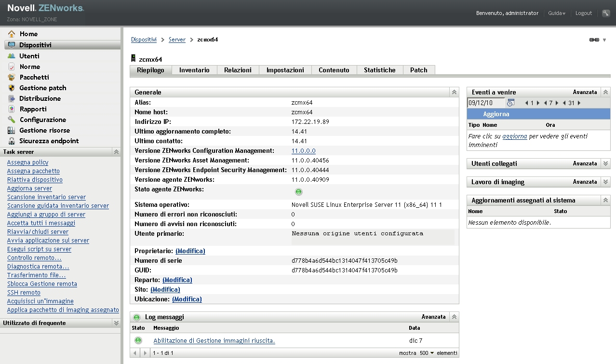The image size is (616, 364).
Task: Open the Home section via house icon
Action: pos(12,34)
